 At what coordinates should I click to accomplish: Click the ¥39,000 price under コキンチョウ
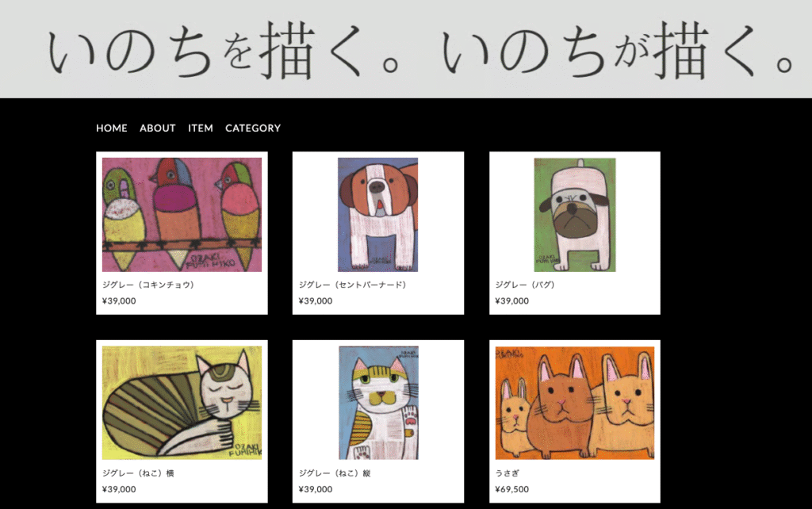point(119,300)
